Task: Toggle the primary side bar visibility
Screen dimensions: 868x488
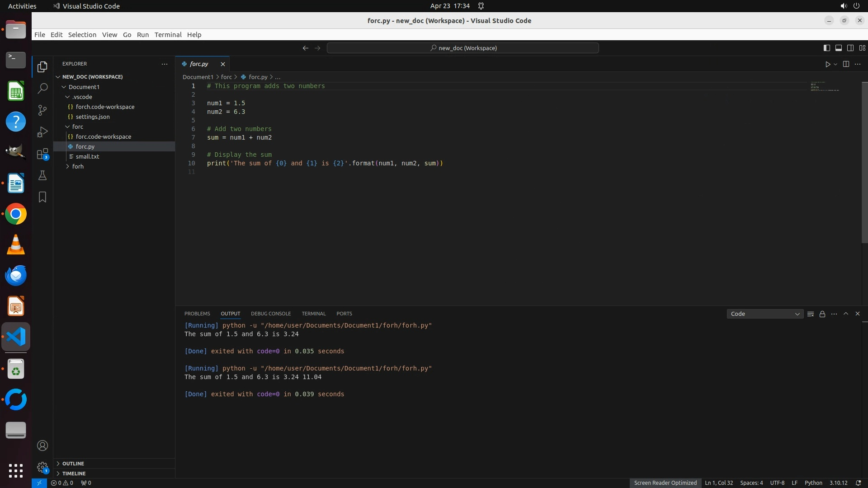Action: point(826,48)
